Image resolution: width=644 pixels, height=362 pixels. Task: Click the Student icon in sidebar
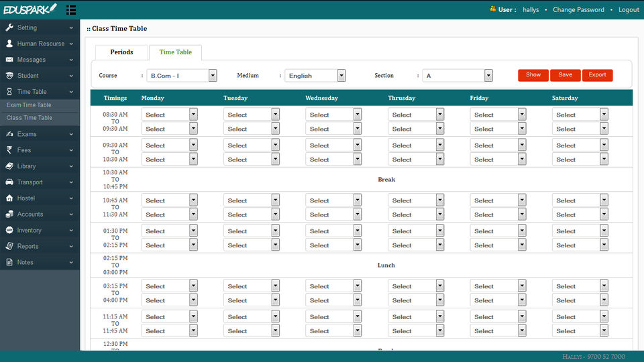click(9, 76)
